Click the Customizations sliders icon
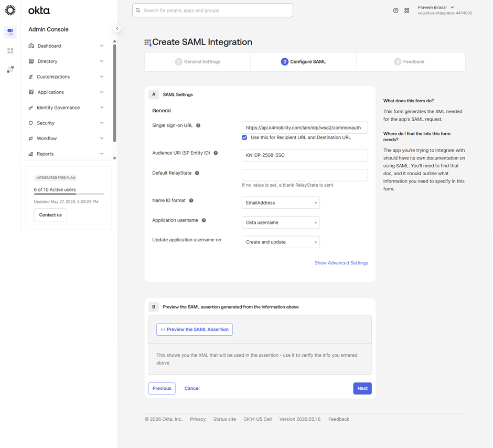Image resolution: width=493 pixels, height=448 pixels. 31,77
